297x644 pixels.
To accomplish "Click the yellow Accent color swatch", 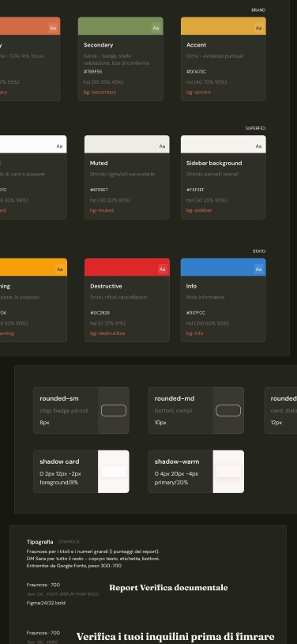I will (223, 26).
